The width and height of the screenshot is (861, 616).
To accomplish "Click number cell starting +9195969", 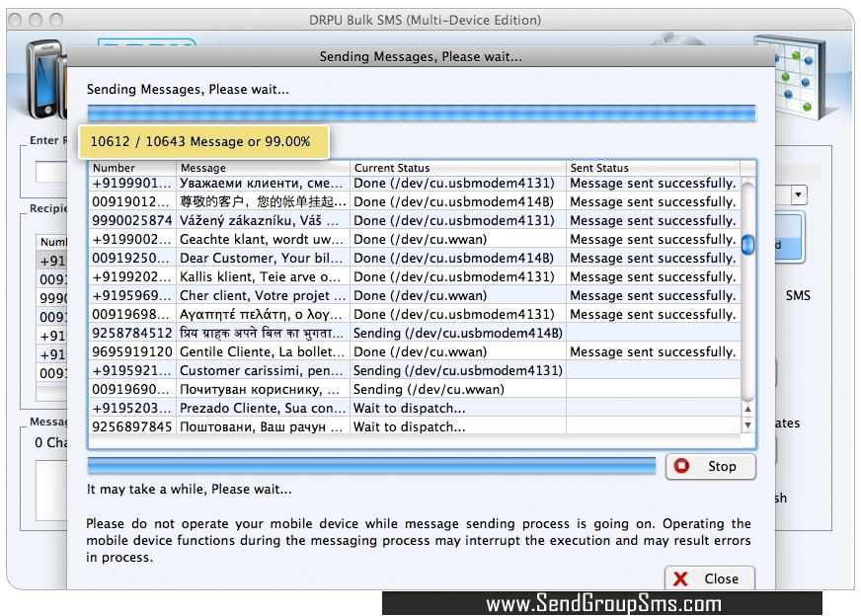I will pyautogui.click(x=132, y=295).
